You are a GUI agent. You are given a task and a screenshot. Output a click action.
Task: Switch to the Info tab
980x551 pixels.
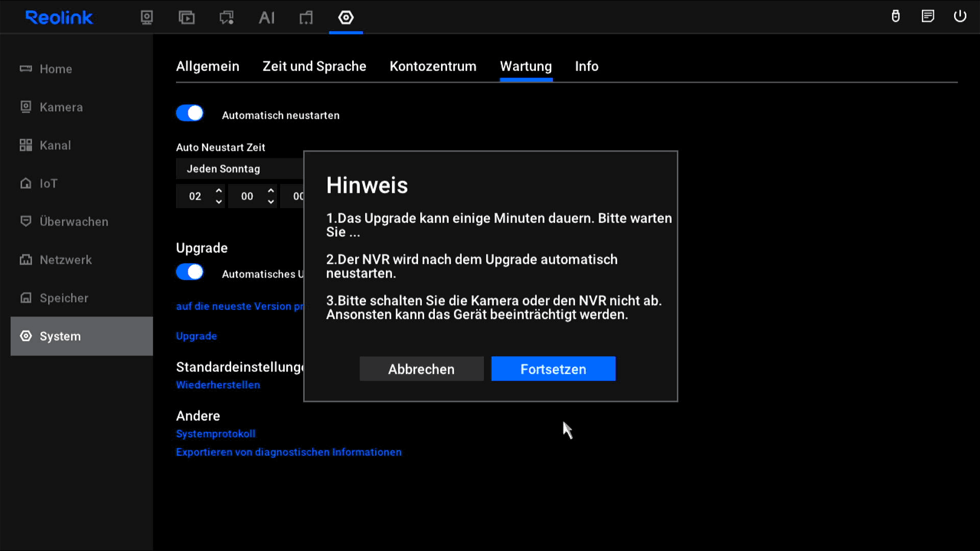586,66
